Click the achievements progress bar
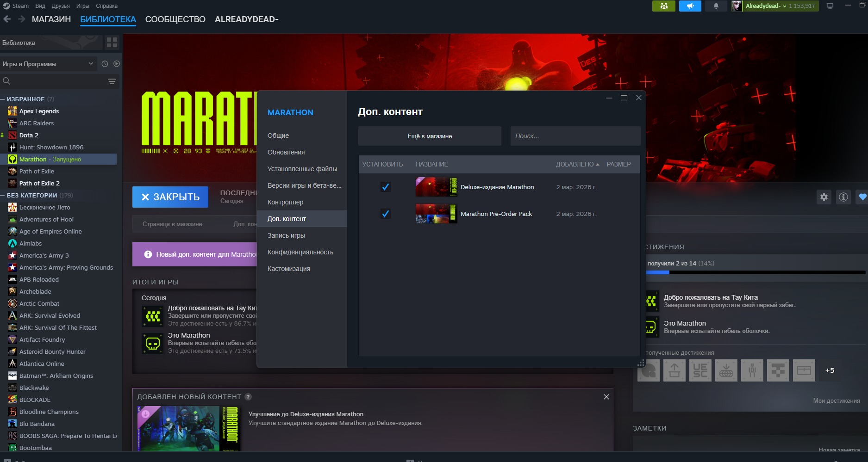The height and width of the screenshot is (462, 868). 755,272
